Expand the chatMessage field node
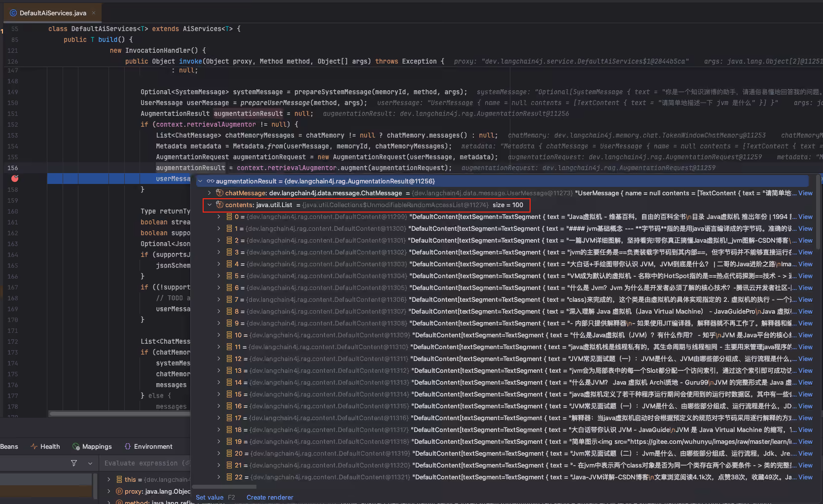 click(210, 193)
